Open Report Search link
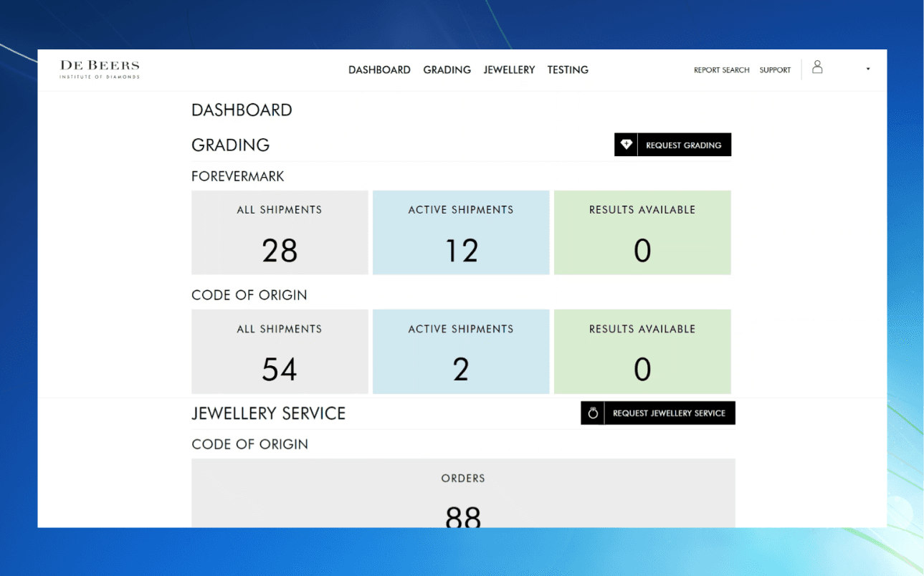This screenshot has width=924, height=576. tap(722, 70)
